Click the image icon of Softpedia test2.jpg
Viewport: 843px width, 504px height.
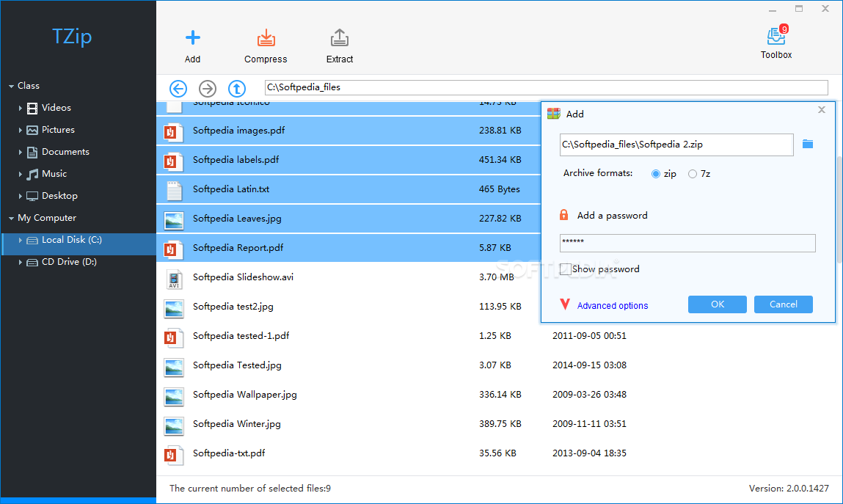coord(174,307)
